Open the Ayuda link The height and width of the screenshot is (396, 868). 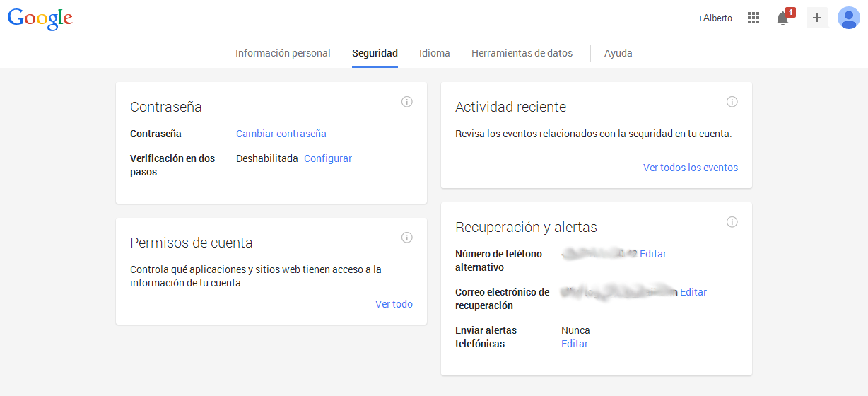618,53
